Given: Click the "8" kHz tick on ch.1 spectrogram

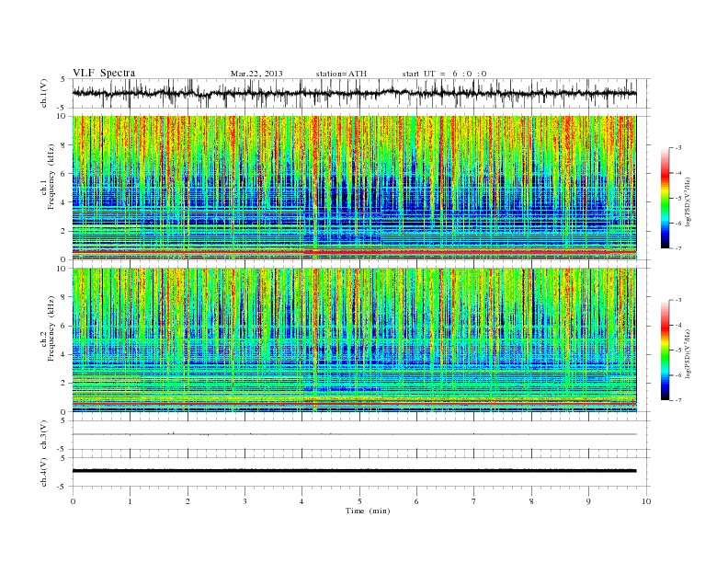Looking at the screenshot, I should (x=63, y=145).
